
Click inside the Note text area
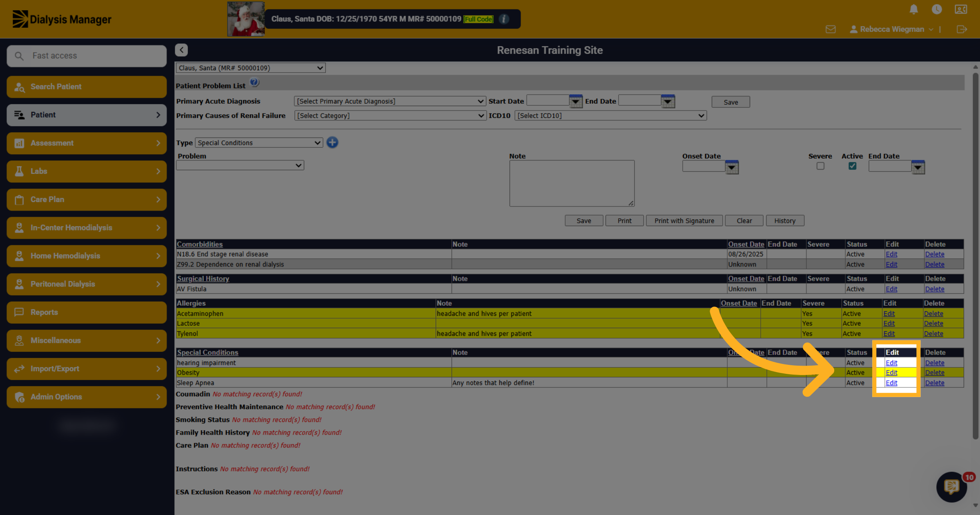tap(572, 183)
